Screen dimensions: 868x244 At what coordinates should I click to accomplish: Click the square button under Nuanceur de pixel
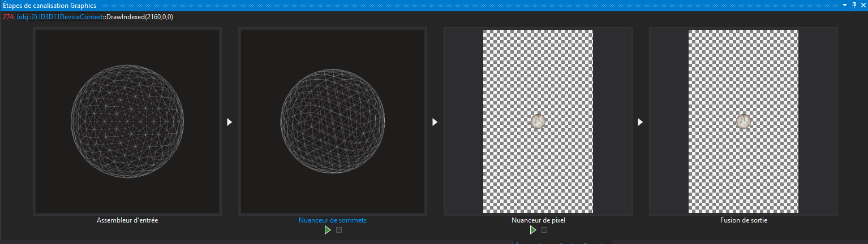pyautogui.click(x=544, y=230)
